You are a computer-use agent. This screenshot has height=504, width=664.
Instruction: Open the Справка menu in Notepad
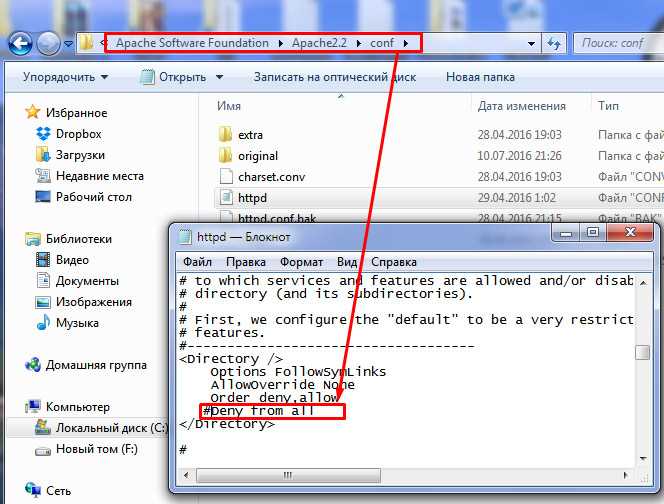tap(394, 262)
